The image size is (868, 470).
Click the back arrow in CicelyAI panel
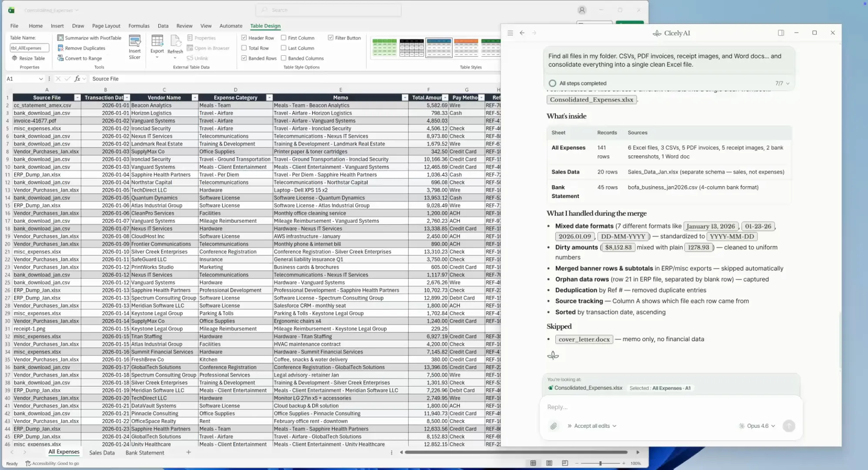point(522,33)
